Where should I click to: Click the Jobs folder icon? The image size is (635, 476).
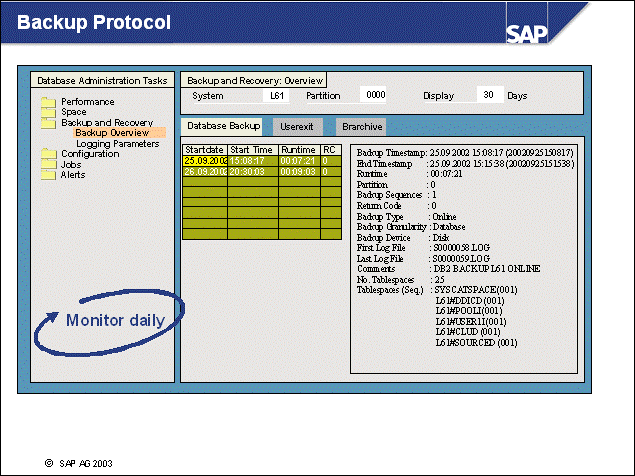(x=47, y=164)
